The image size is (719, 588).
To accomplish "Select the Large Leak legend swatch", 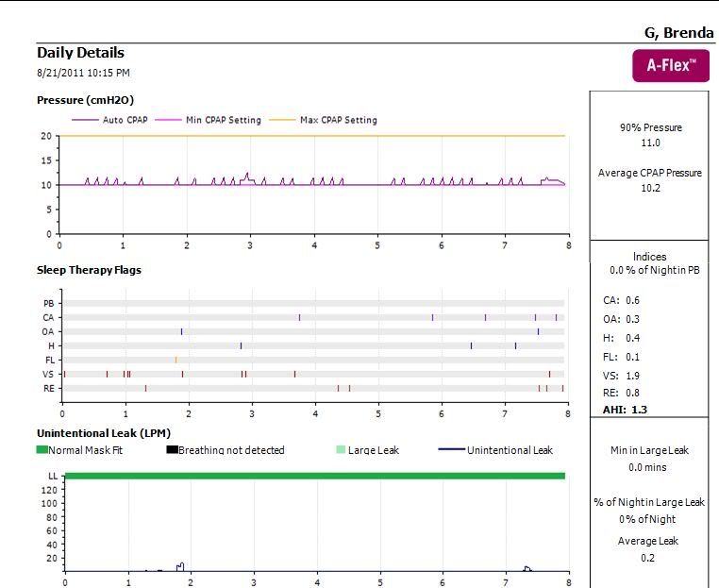I will [x=341, y=450].
